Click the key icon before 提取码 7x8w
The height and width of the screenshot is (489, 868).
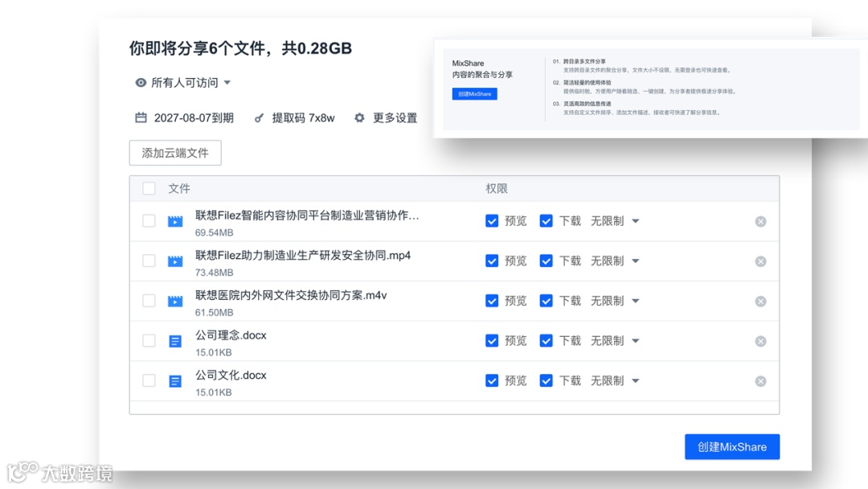pos(259,118)
